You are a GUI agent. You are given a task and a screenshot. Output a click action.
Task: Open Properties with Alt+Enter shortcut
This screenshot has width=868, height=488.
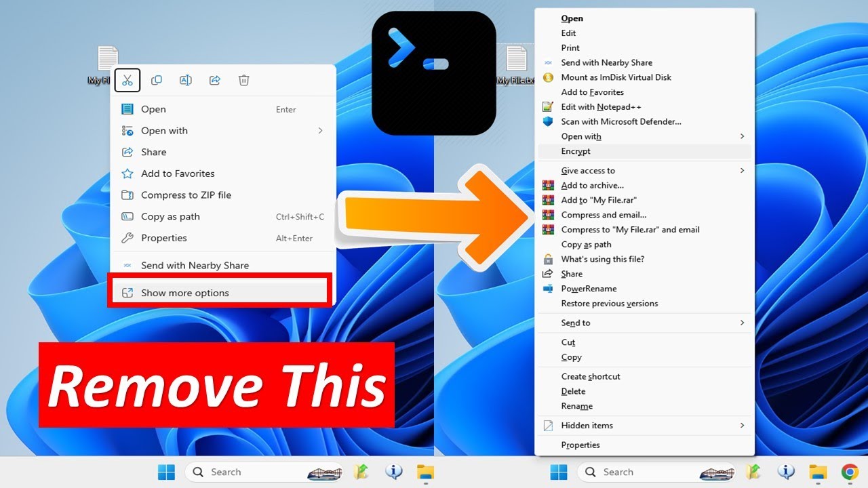pos(223,238)
